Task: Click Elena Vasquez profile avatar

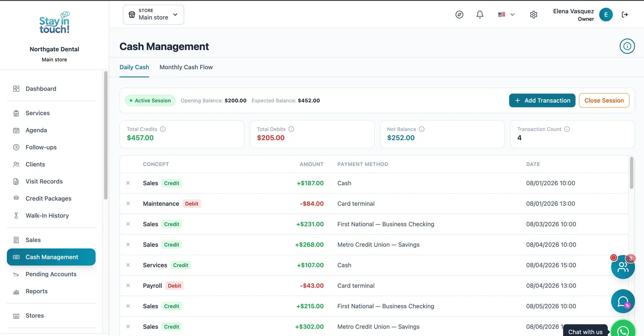Action: click(x=606, y=15)
